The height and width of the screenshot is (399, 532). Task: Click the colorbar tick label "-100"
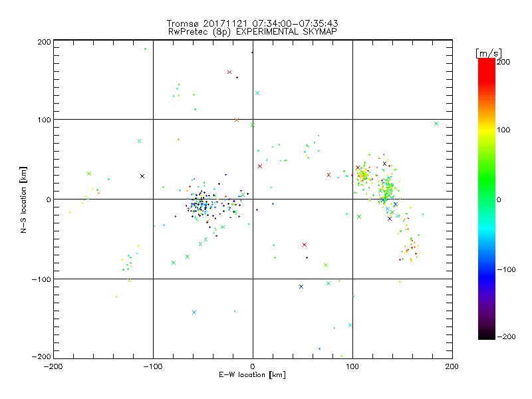point(506,269)
